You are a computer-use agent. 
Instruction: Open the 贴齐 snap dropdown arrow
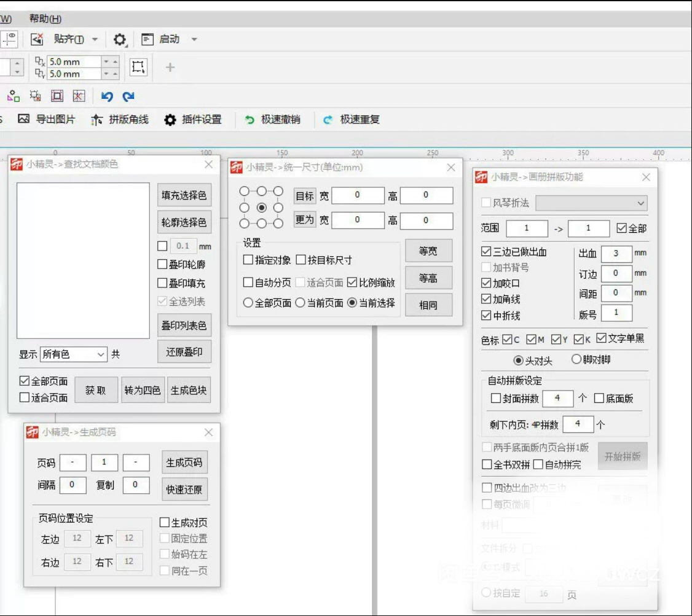tap(95, 39)
